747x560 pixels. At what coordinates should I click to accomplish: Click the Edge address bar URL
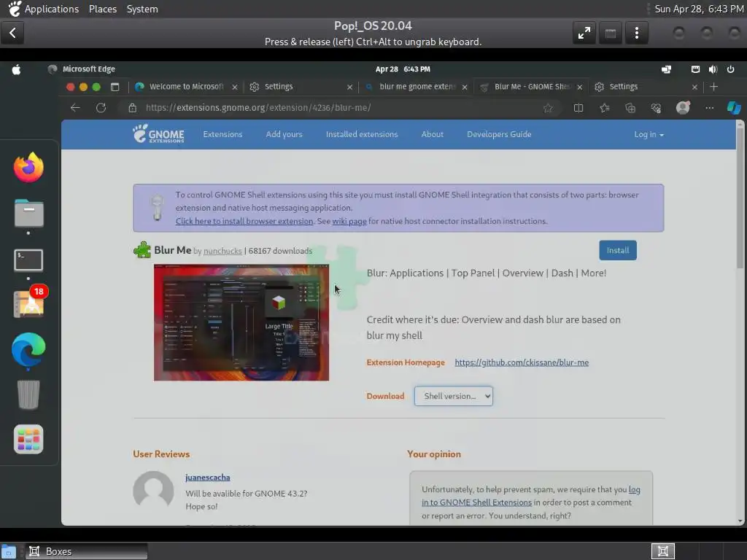pyautogui.click(x=258, y=108)
